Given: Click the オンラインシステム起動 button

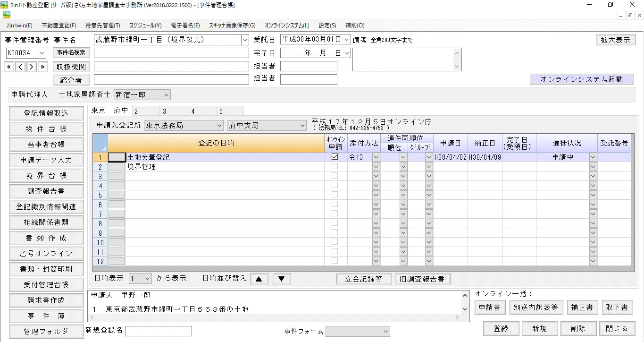Looking at the screenshot, I should (581, 79).
